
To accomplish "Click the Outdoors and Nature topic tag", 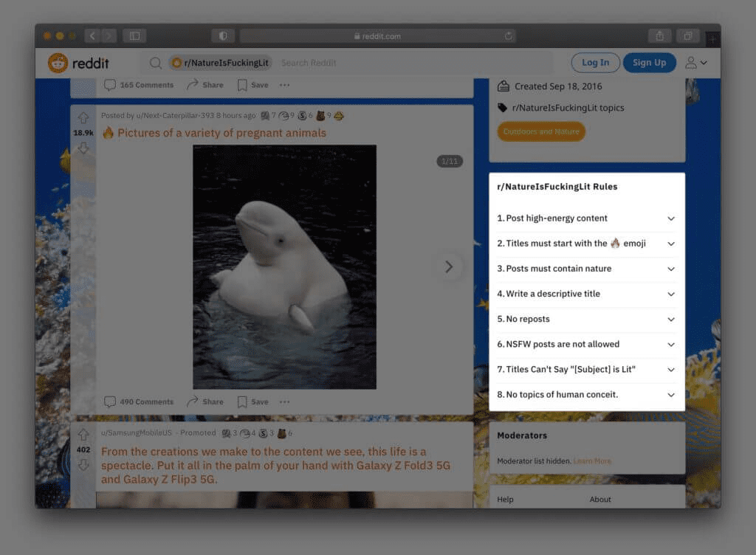I will tap(540, 131).
